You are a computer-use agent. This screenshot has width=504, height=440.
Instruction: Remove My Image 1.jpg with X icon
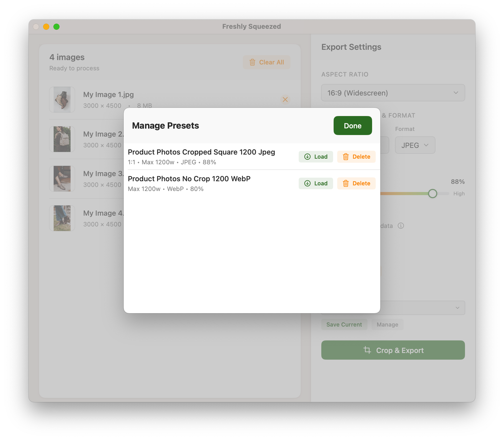pyautogui.click(x=285, y=99)
